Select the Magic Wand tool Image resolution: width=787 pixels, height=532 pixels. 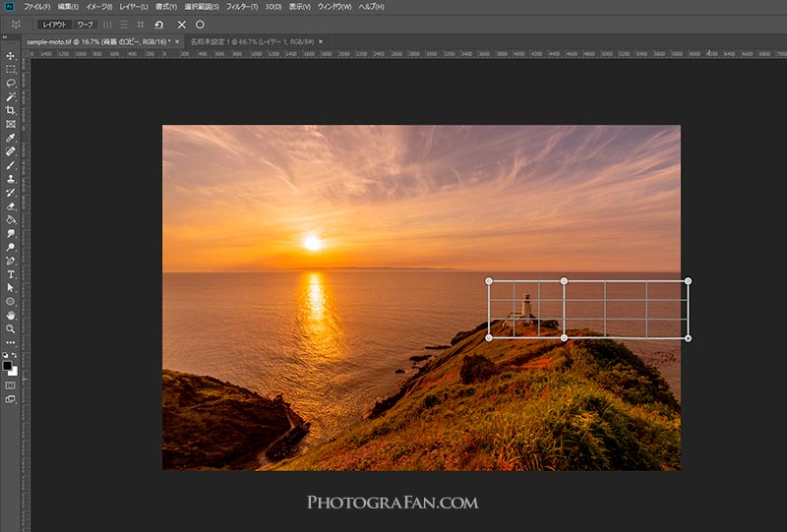click(x=10, y=96)
